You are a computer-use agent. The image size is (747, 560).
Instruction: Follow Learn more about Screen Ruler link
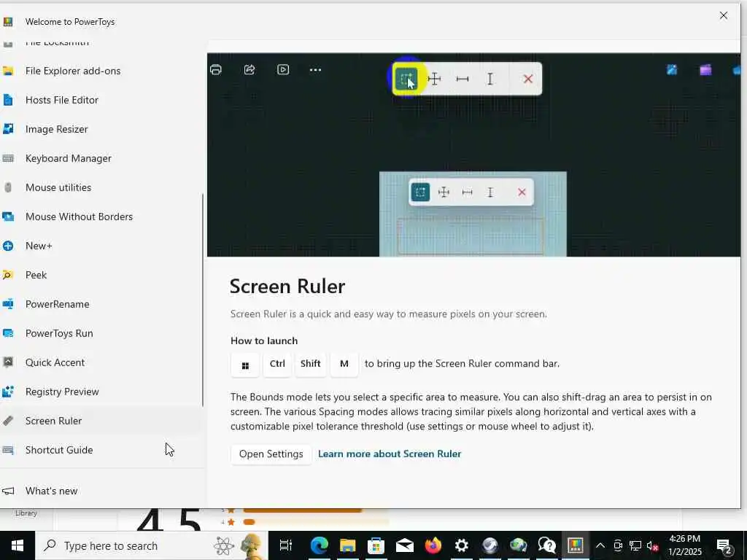[390, 454]
